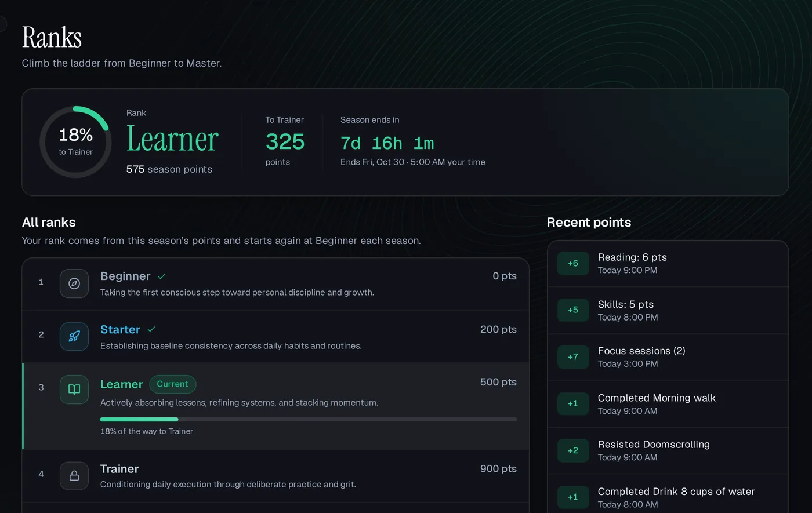Open the Reading: 6 pts entry

(x=668, y=264)
